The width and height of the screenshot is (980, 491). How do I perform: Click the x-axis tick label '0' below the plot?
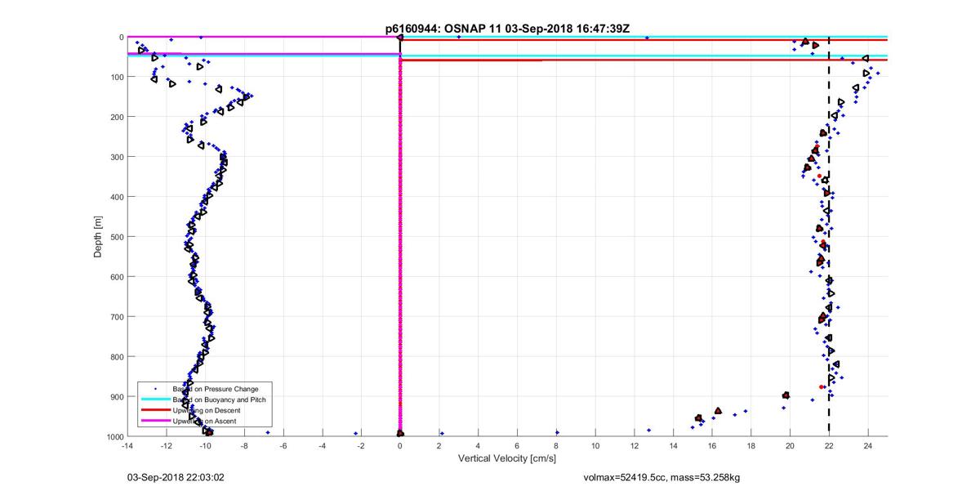click(400, 445)
